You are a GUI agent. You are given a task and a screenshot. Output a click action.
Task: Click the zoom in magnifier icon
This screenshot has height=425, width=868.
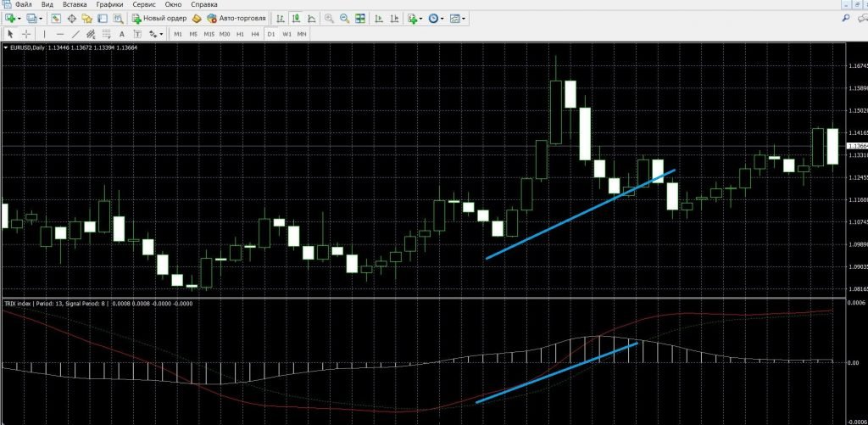(329, 18)
